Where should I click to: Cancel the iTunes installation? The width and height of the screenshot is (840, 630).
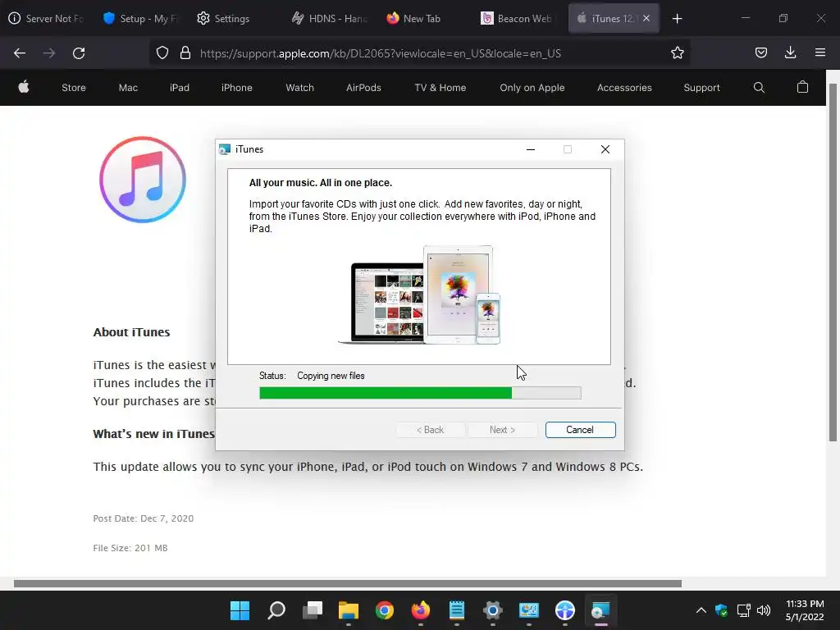[580, 430]
